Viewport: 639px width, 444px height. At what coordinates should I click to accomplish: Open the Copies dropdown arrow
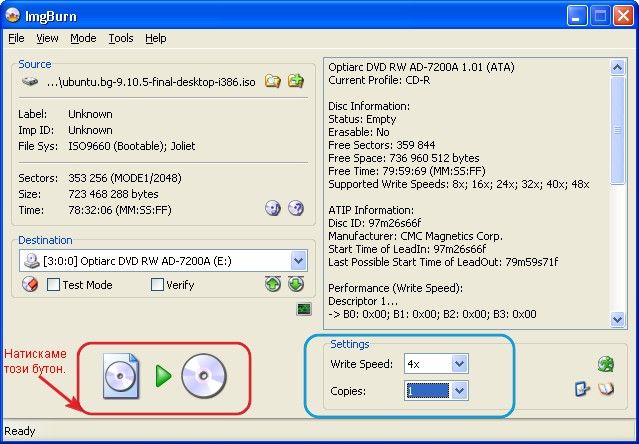pyautogui.click(x=459, y=391)
